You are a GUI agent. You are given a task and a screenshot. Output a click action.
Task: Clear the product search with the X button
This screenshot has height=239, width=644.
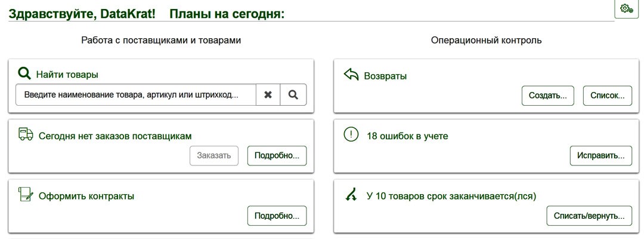tap(268, 94)
